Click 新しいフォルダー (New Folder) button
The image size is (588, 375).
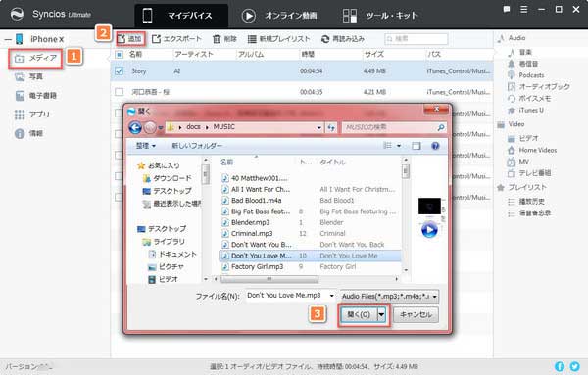click(x=197, y=146)
